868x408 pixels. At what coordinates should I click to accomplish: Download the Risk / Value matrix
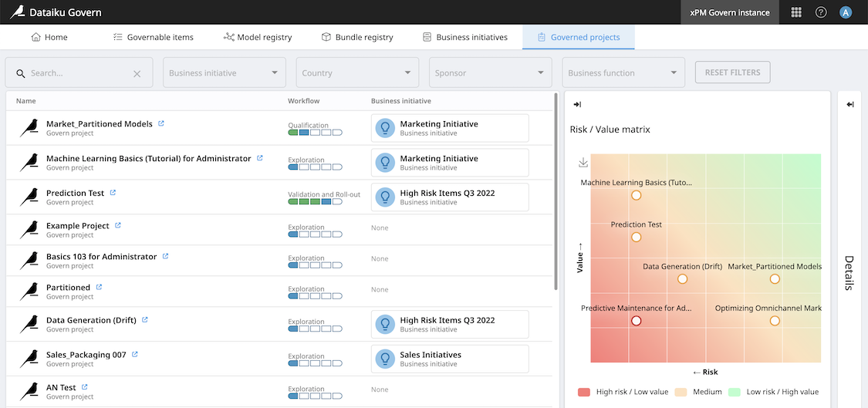pyautogui.click(x=583, y=163)
